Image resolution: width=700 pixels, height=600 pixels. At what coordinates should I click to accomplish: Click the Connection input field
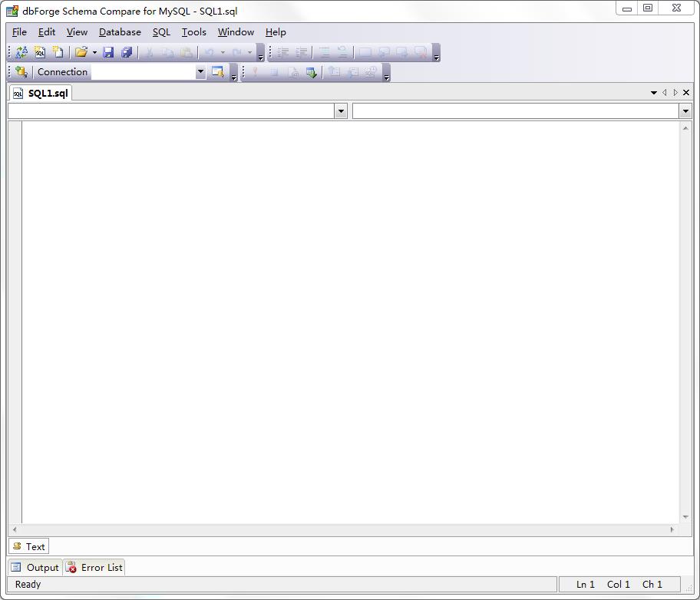tap(144, 72)
